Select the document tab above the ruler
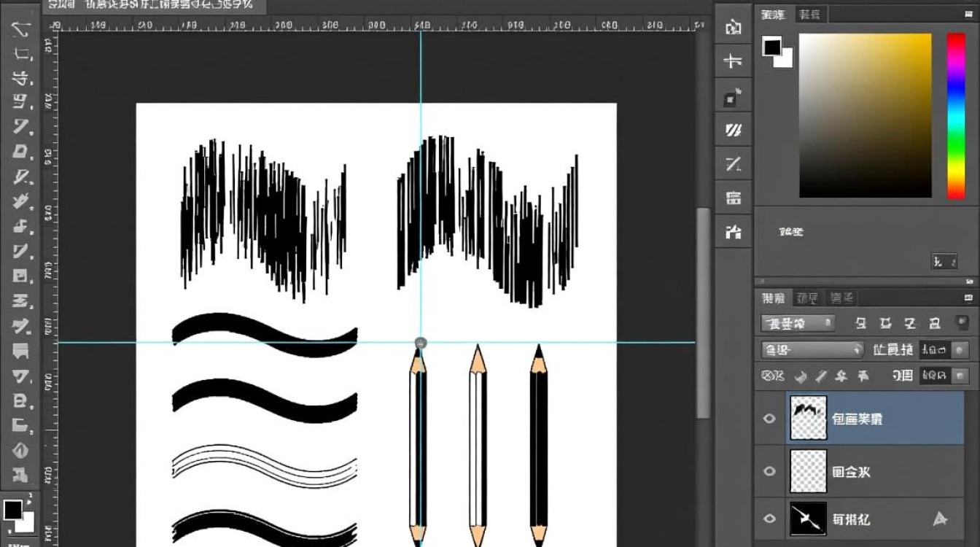980x547 pixels. tap(154, 5)
